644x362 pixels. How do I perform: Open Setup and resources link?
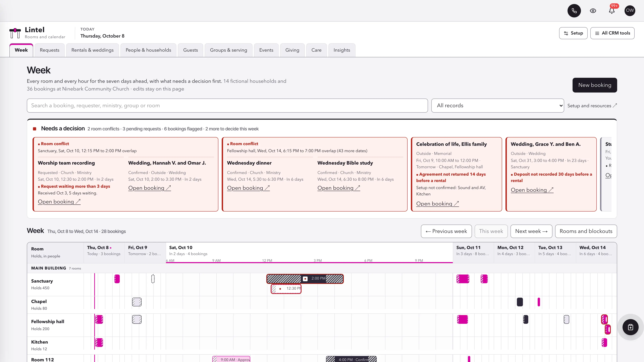coord(592,106)
